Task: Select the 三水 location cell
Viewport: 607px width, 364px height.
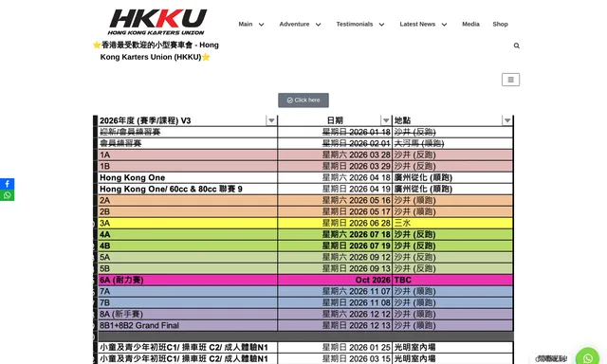Action: coord(452,223)
